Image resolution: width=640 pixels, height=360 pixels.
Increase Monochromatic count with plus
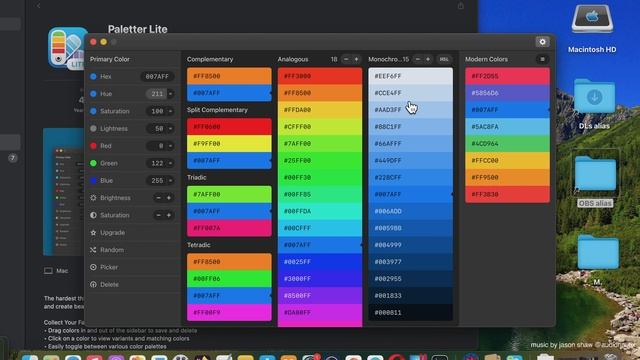click(x=428, y=59)
